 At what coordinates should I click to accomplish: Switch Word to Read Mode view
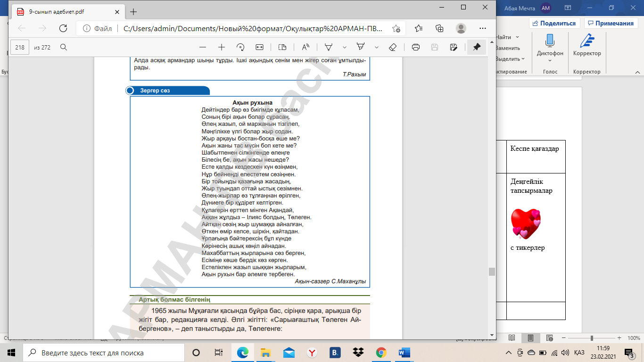pyautogui.click(x=512, y=338)
